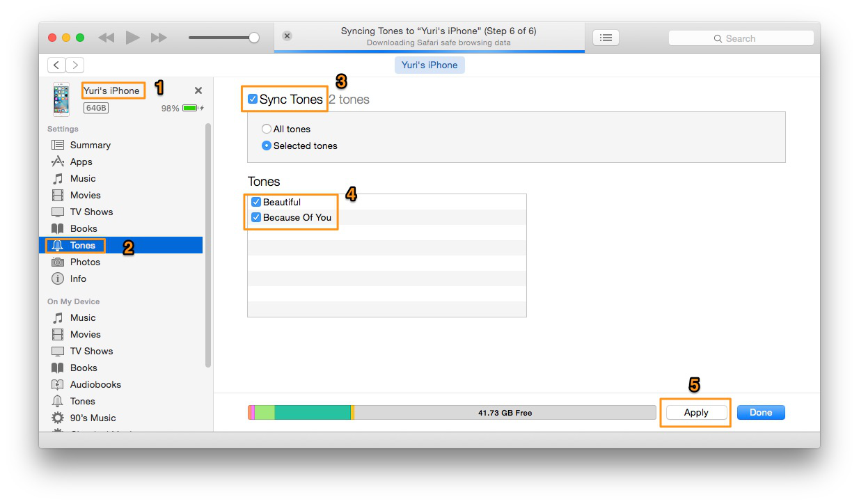Eject device with the sidebar X

click(198, 90)
